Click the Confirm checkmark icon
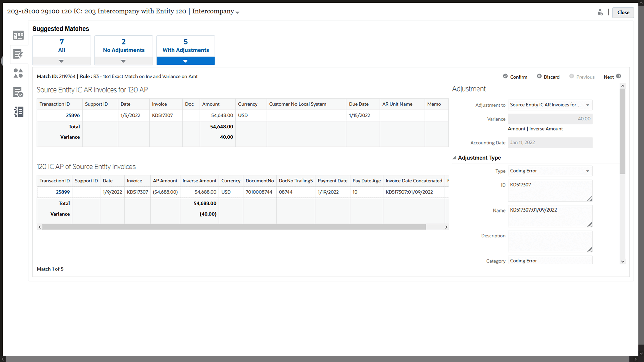Image resolution: width=644 pixels, height=362 pixels. (x=505, y=76)
